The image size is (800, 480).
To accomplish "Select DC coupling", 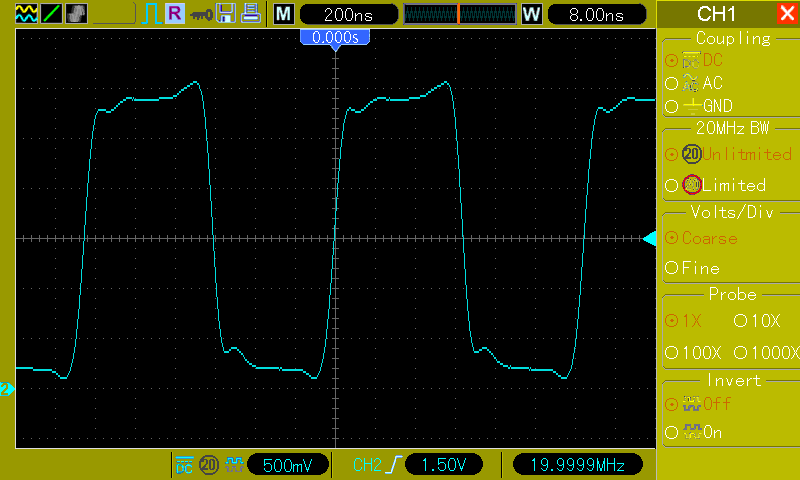I will pos(694,60).
